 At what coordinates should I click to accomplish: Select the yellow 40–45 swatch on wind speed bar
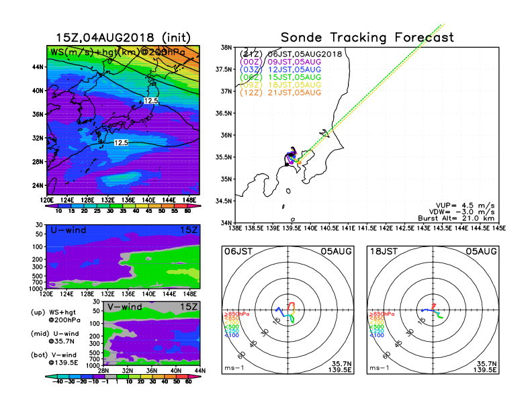(142, 206)
